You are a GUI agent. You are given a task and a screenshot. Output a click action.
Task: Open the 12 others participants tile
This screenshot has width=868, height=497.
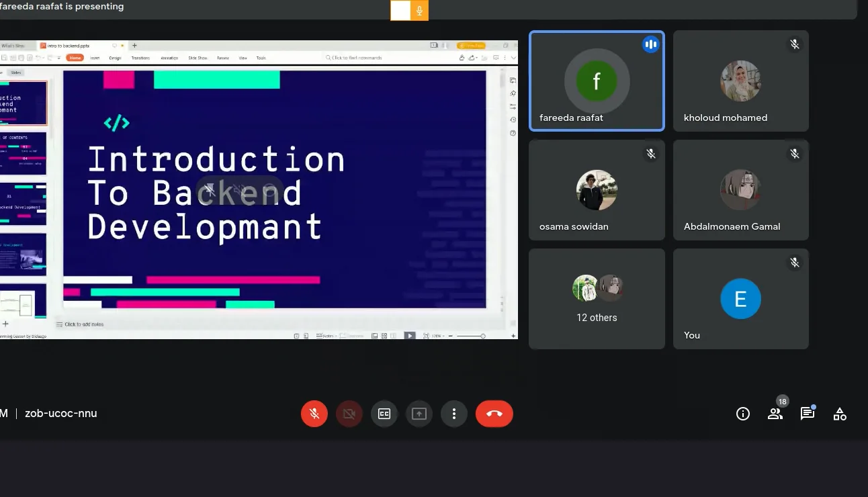pos(597,299)
